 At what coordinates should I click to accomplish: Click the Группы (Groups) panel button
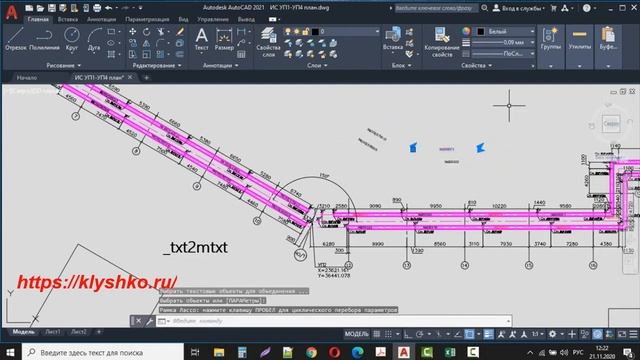coord(551,46)
